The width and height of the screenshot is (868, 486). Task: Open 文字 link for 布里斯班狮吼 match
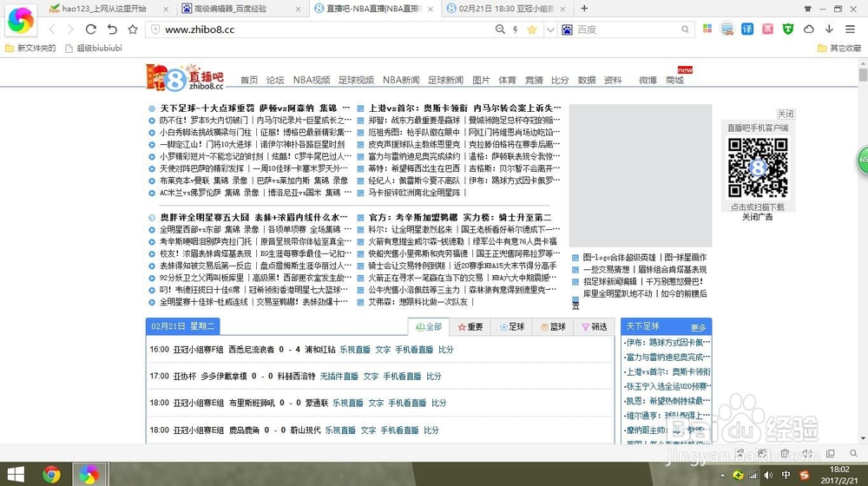pos(376,403)
